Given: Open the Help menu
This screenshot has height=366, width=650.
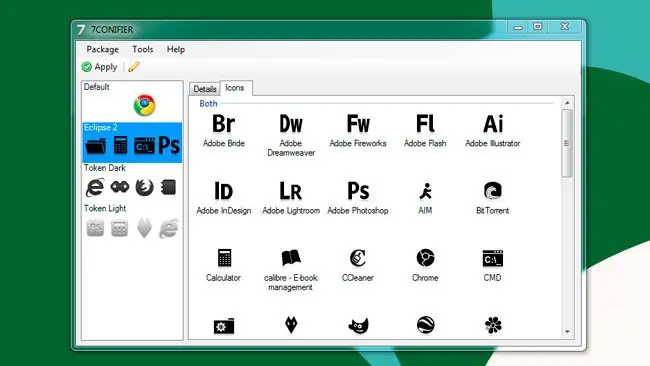Looking at the screenshot, I should click(x=176, y=49).
